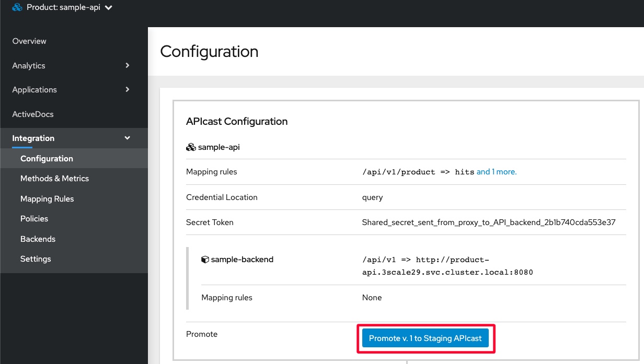Click the Integration menu label
Image resolution: width=644 pixels, height=364 pixels.
pyautogui.click(x=33, y=138)
